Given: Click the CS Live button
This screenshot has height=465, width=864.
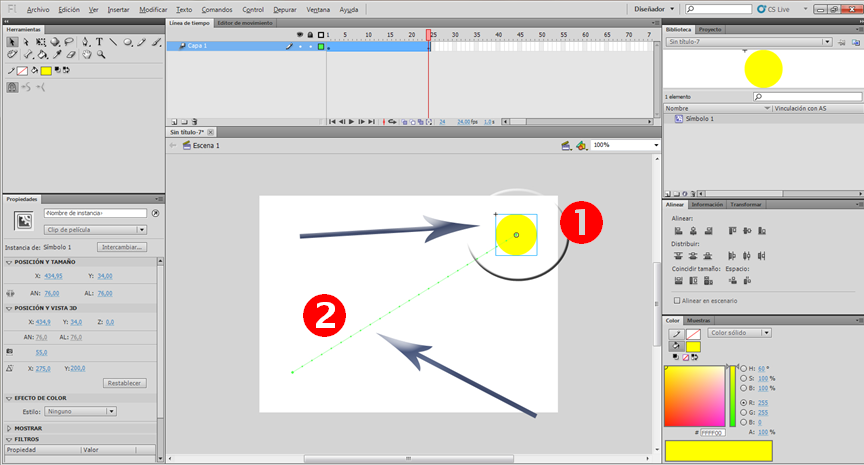Looking at the screenshot, I should point(774,9).
